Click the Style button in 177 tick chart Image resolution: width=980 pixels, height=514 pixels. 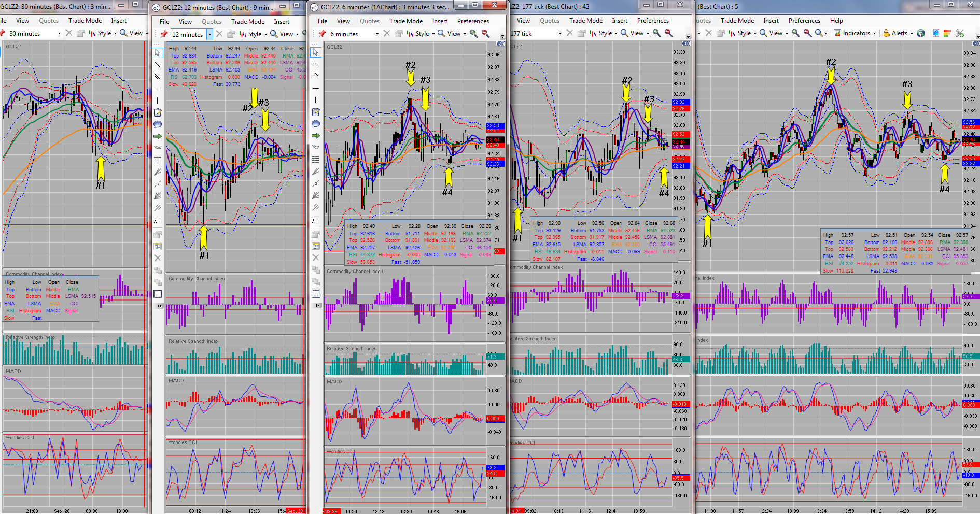coord(604,33)
